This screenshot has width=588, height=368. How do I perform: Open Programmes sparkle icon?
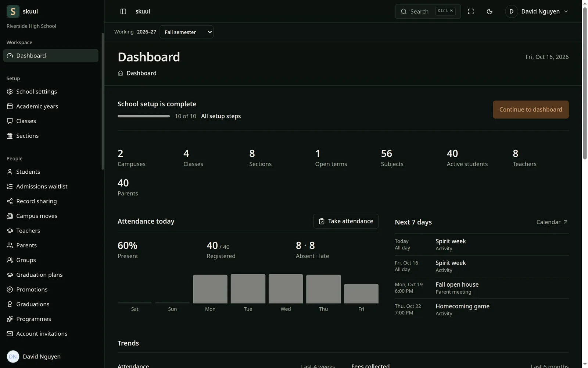[x=10, y=319]
